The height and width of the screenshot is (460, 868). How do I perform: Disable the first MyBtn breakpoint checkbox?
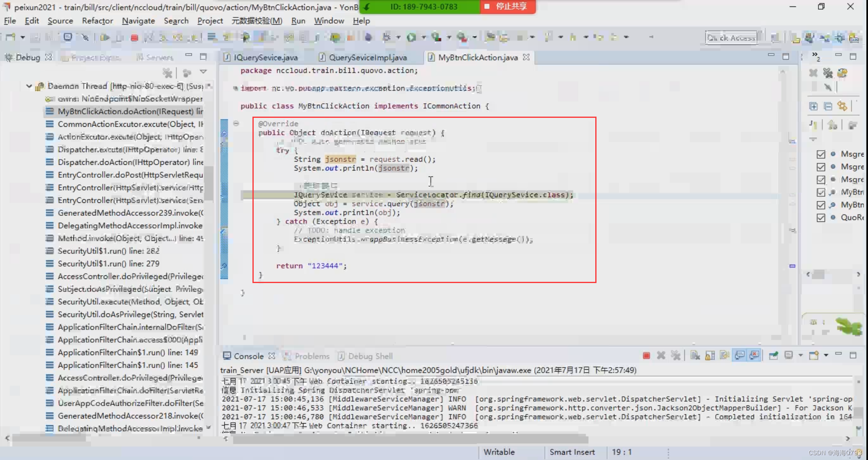(821, 192)
